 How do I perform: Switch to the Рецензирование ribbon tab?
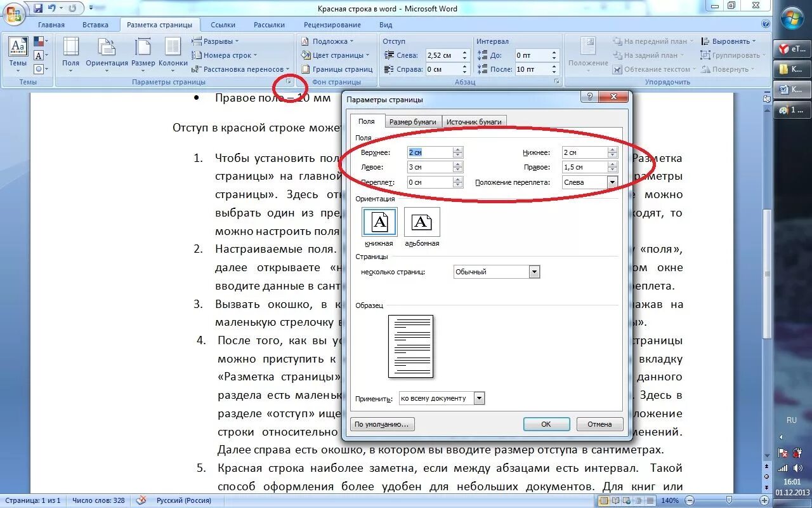[332, 25]
